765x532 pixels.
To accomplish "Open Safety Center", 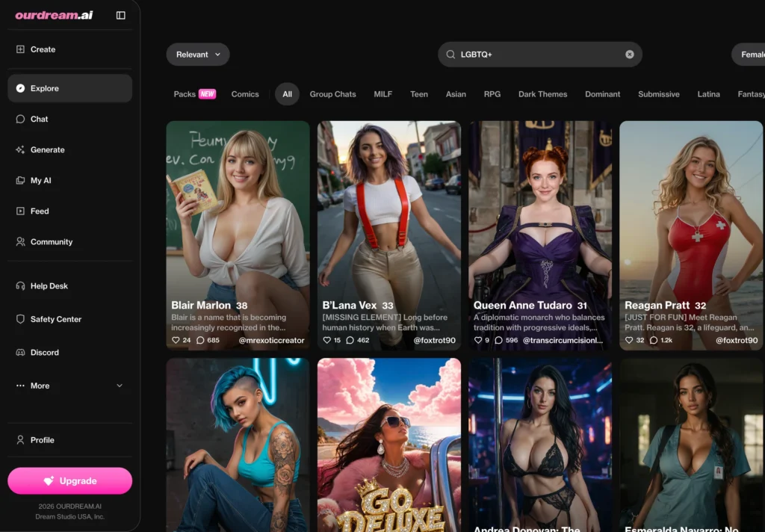I will coord(69,319).
